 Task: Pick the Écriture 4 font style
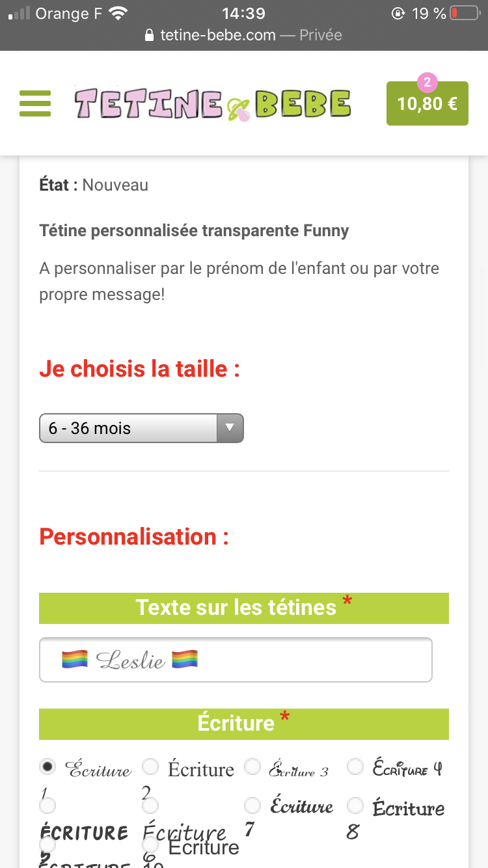click(x=355, y=767)
